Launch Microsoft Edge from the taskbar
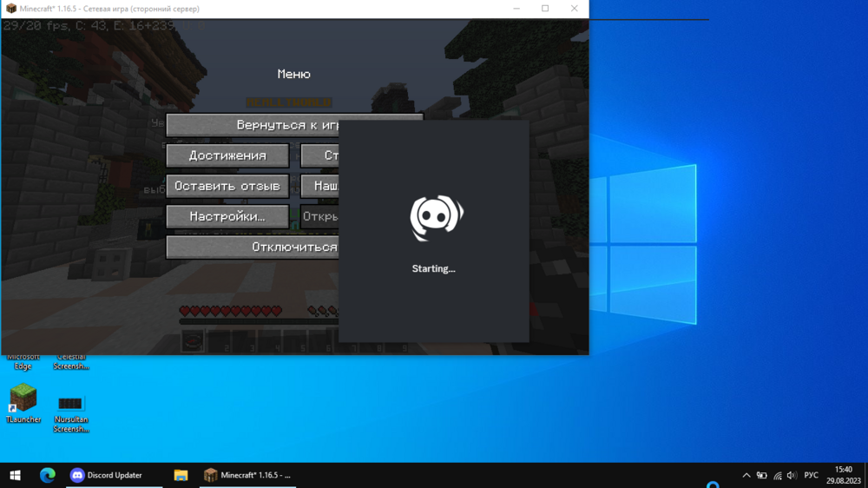Image resolution: width=868 pixels, height=488 pixels. tap(47, 475)
